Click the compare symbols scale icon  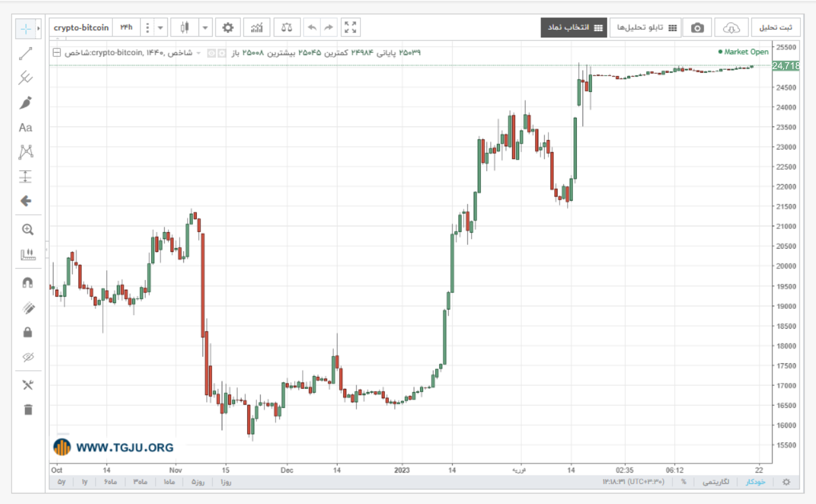click(287, 28)
